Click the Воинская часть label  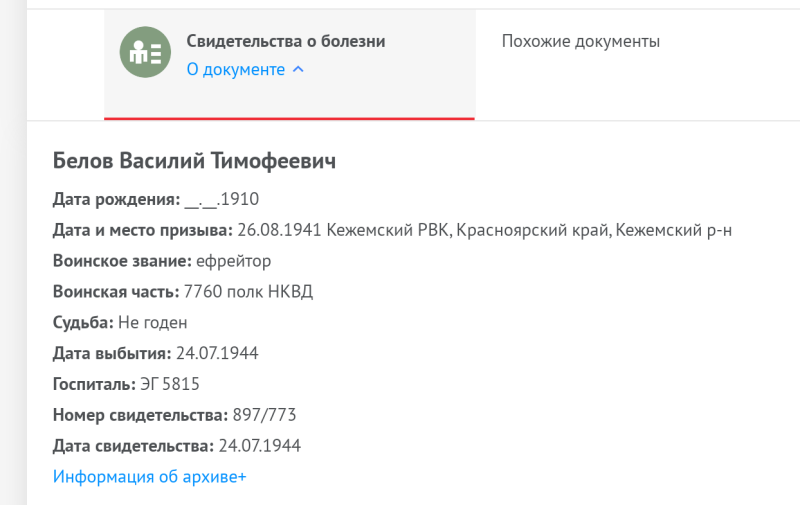(x=116, y=292)
